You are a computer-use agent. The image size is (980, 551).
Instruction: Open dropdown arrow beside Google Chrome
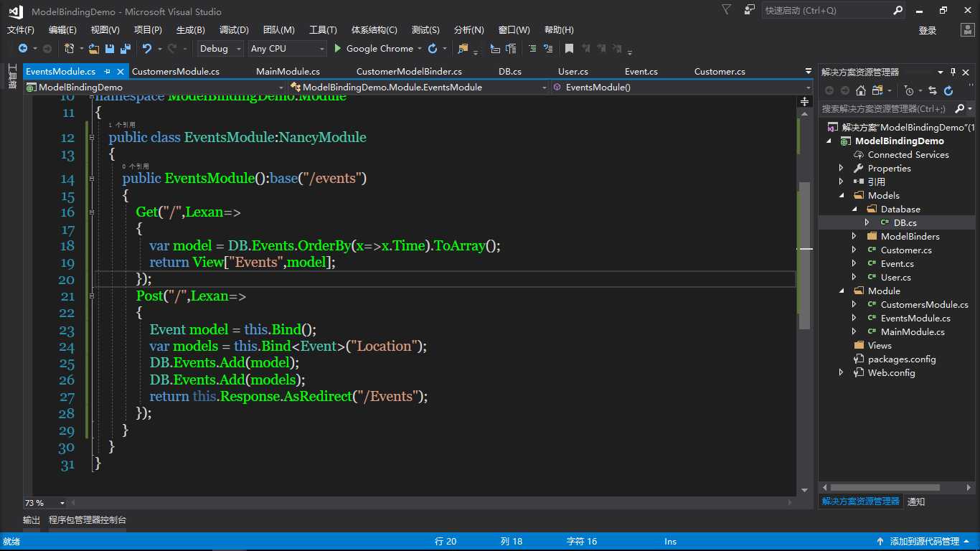coord(419,49)
